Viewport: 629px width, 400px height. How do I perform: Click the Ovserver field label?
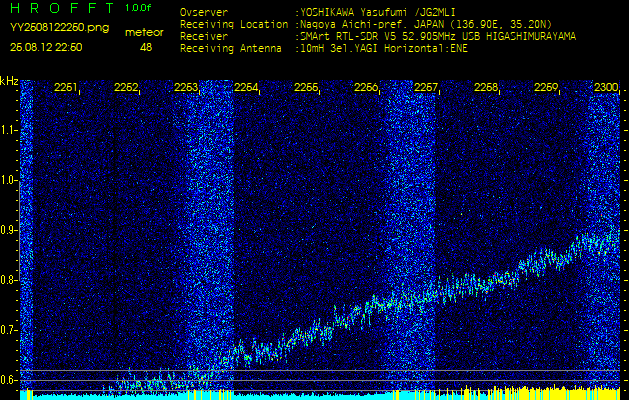pyautogui.click(x=204, y=12)
